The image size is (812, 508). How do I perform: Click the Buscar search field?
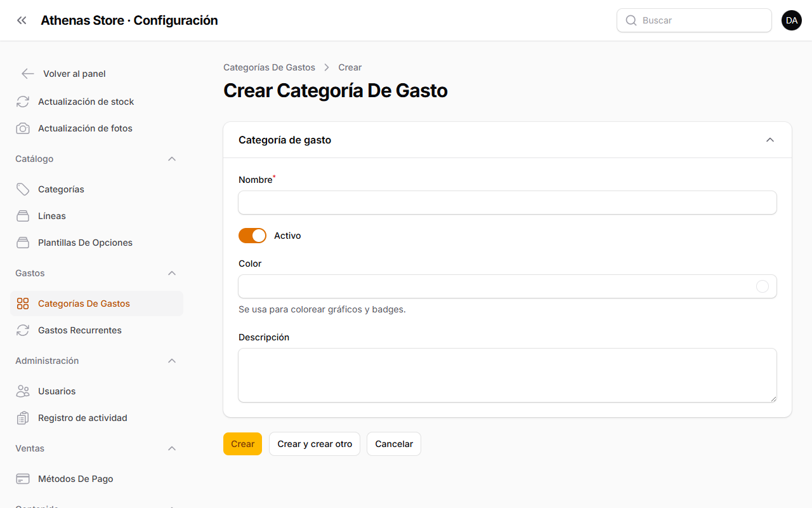point(694,20)
